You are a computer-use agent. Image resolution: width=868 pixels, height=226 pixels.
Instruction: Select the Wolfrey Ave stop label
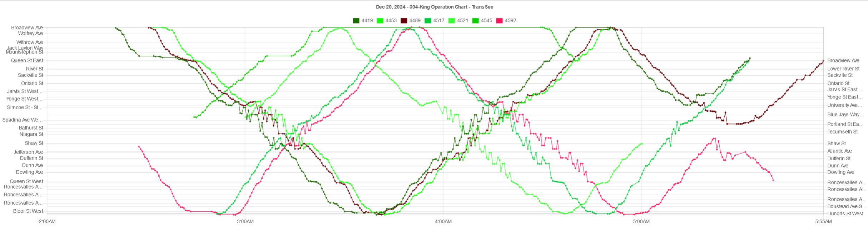coord(30,34)
